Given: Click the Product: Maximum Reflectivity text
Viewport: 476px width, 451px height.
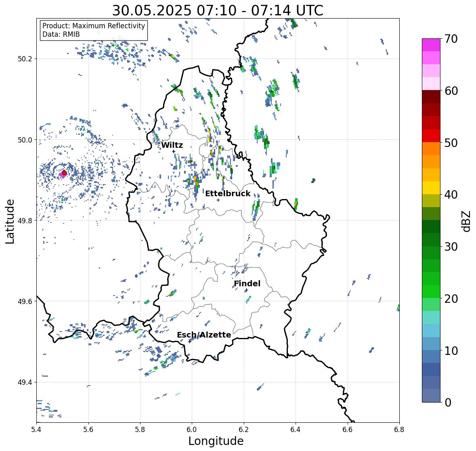Looking at the screenshot, I should point(94,26).
